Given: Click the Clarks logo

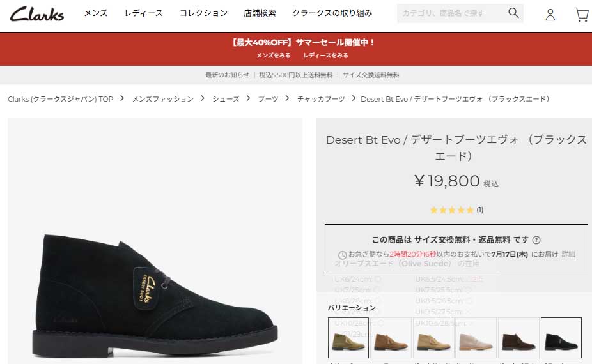Looking at the screenshot, I should (37, 14).
